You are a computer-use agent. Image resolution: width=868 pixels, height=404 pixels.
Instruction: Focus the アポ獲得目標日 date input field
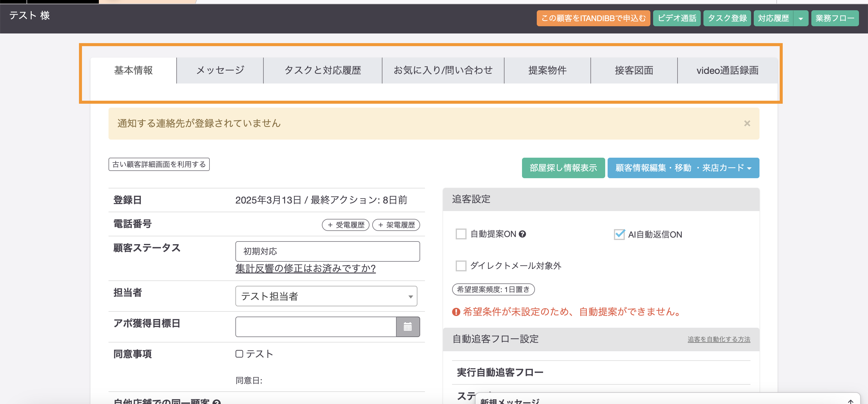click(316, 327)
